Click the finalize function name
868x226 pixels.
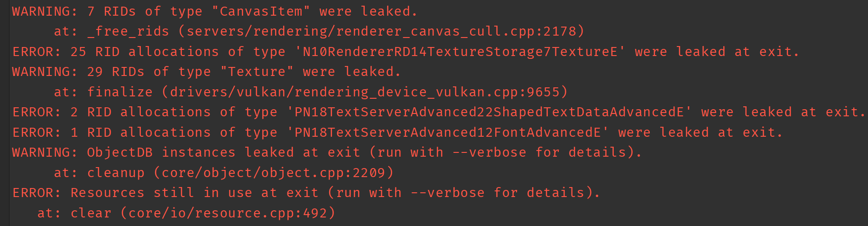120,92
